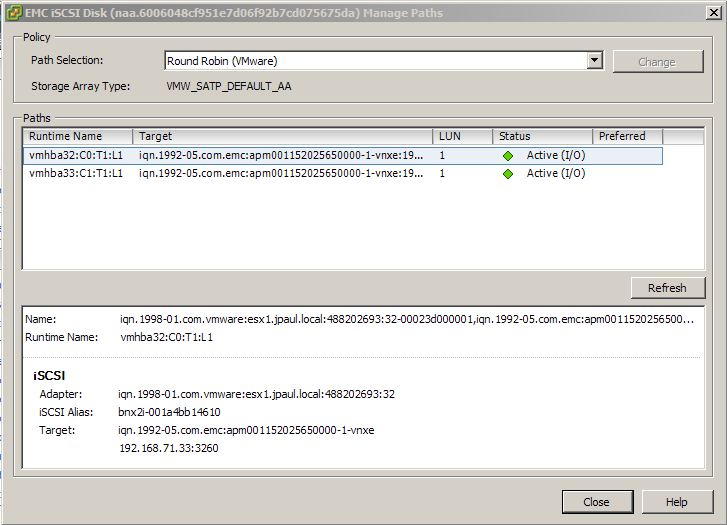727x525 pixels.
Task: Click LUN value 1 in vmhba33 row
Action: (442, 173)
